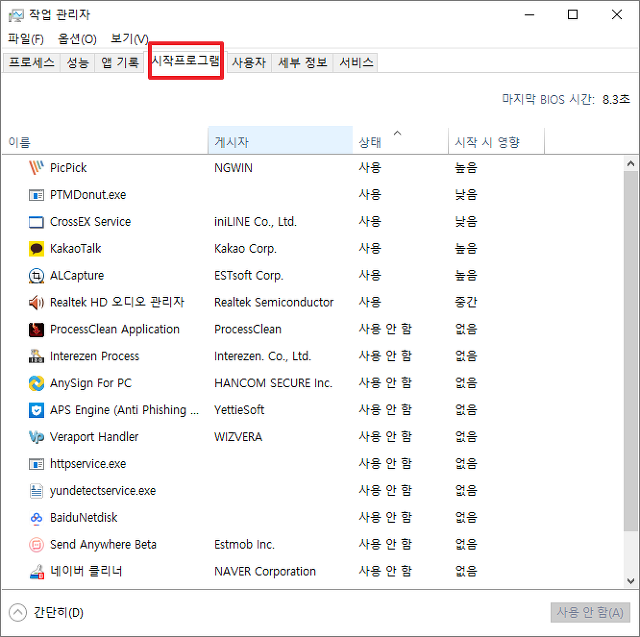Click the Realtek Semiconductor publisher cell

(x=273, y=302)
